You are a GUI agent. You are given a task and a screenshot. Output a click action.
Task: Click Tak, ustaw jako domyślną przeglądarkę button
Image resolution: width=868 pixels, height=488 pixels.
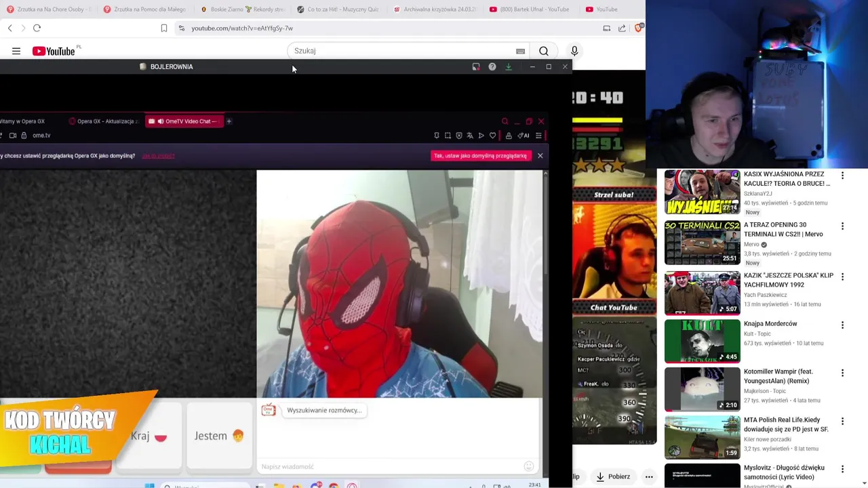[x=480, y=156]
